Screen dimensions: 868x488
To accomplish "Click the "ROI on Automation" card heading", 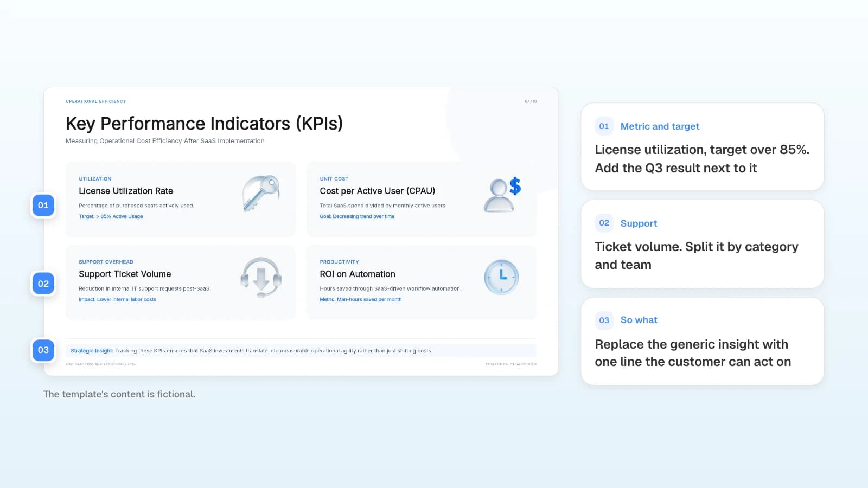I will [358, 274].
